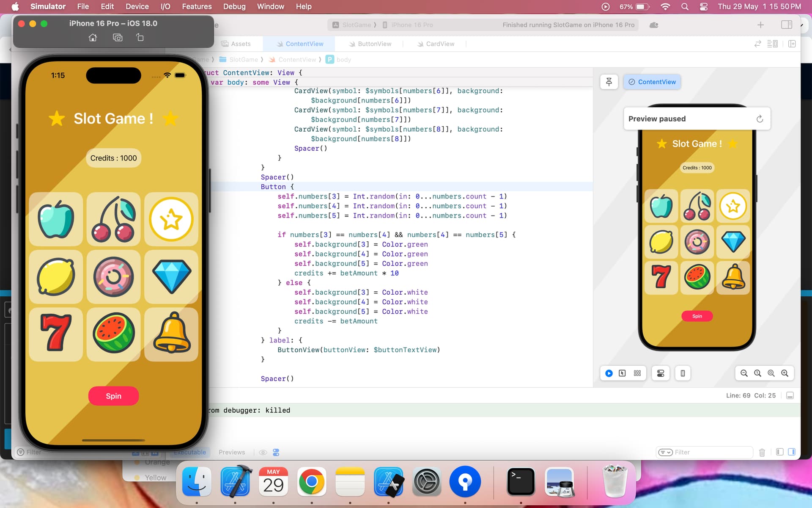The width and height of the screenshot is (812, 508).
Task: Tap Spin button in simulator
Action: (113, 396)
